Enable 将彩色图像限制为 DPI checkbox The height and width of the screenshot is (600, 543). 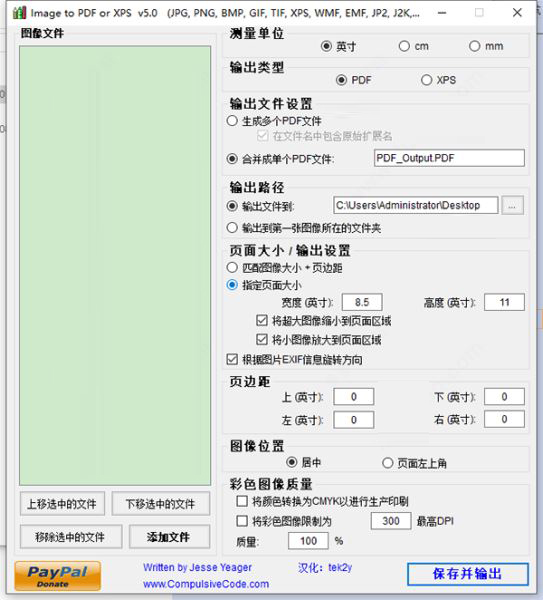(242, 521)
